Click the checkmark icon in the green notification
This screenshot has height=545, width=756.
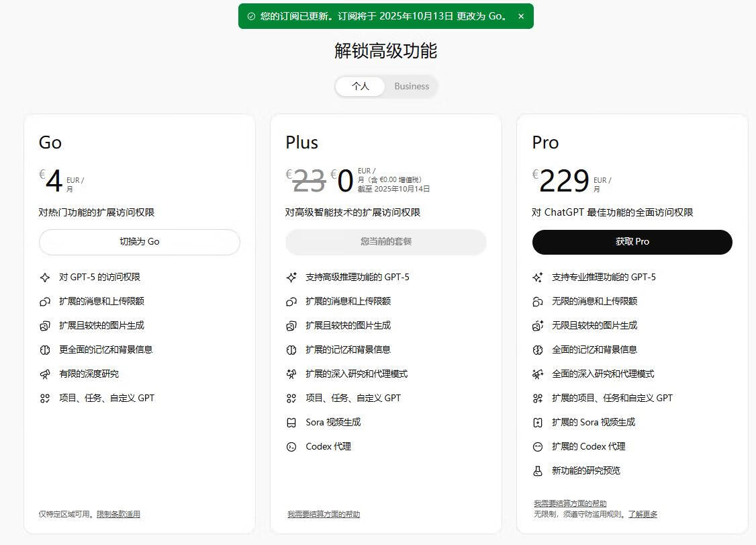point(251,16)
